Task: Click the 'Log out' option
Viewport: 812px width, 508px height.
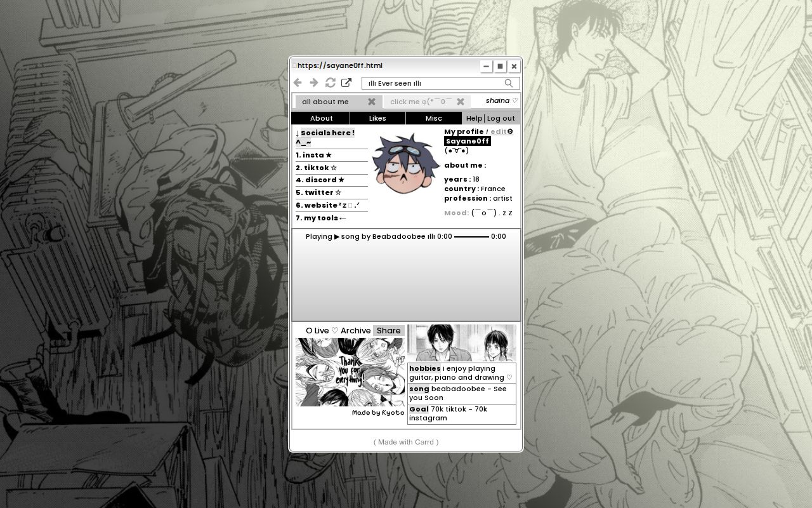Action: (x=501, y=118)
